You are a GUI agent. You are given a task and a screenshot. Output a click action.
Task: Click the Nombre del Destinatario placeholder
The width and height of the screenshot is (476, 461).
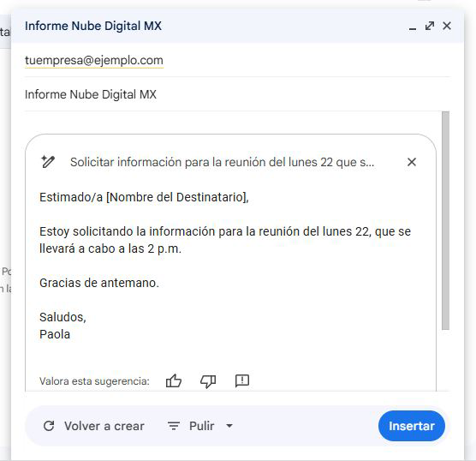coord(176,197)
